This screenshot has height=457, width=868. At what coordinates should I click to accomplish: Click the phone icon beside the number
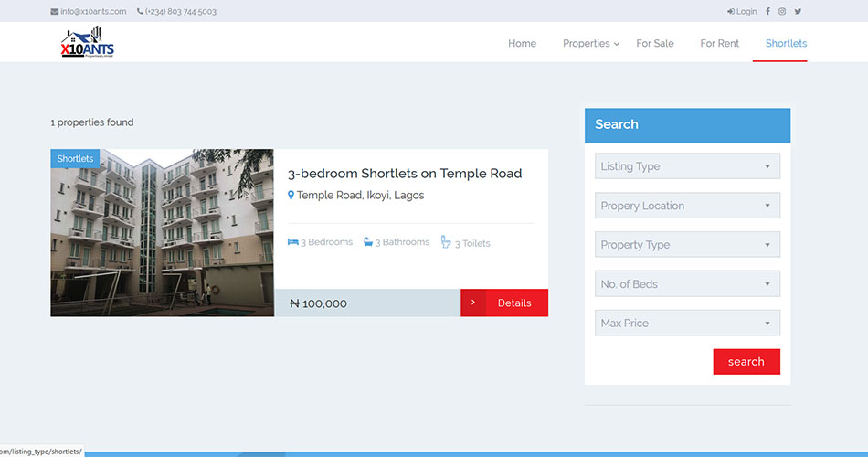[140, 12]
